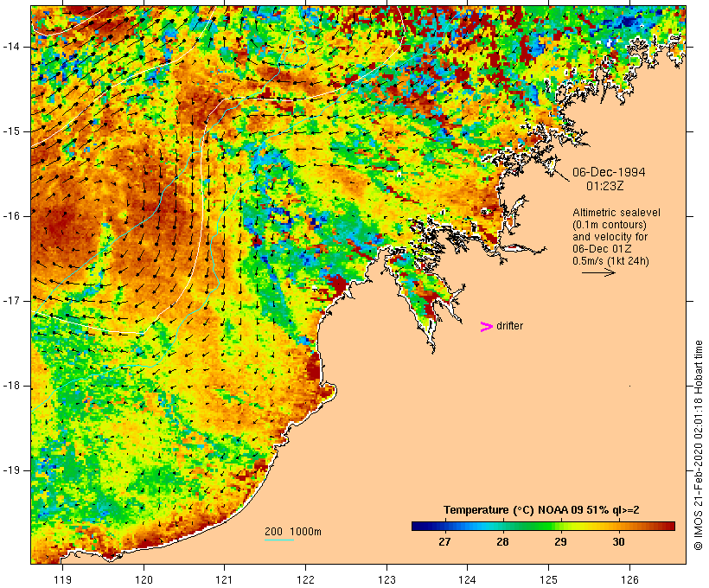Click the latitude -14 axis label
Image resolution: width=709 pixels, height=588 pixels.
click(x=14, y=46)
